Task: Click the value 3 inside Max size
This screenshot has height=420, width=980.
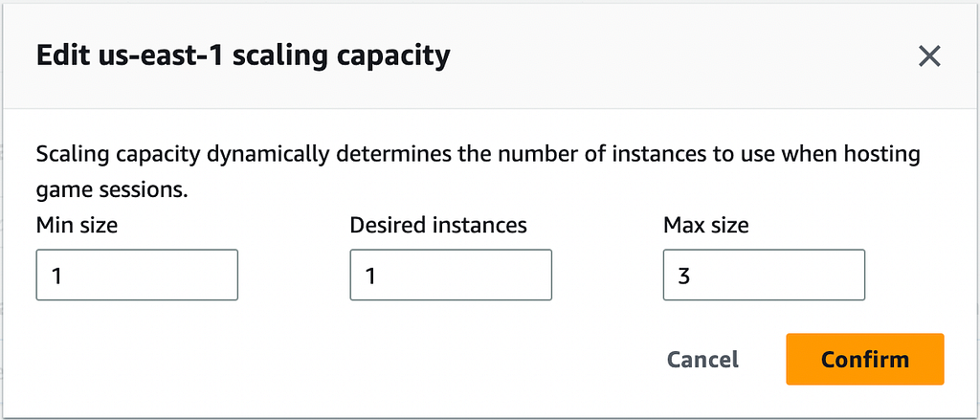Action: tap(684, 276)
